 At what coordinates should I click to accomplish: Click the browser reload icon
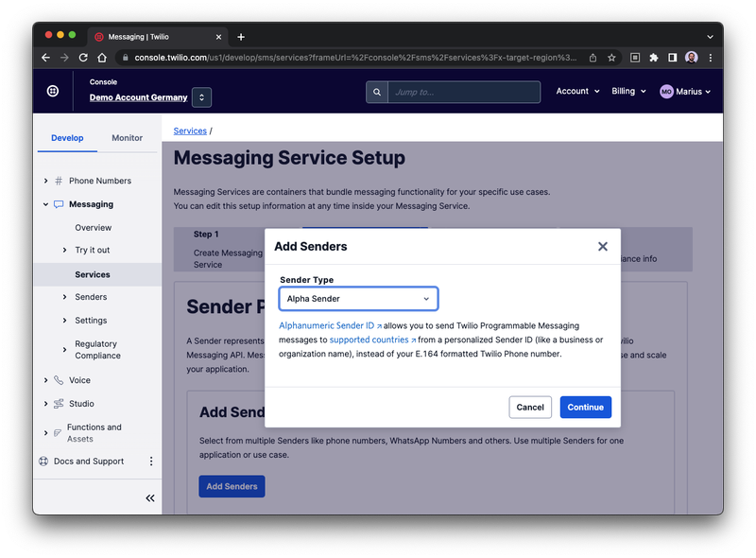coord(86,58)
